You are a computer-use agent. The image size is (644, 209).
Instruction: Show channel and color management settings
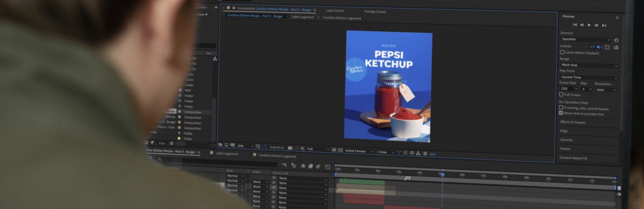(303, 148)
